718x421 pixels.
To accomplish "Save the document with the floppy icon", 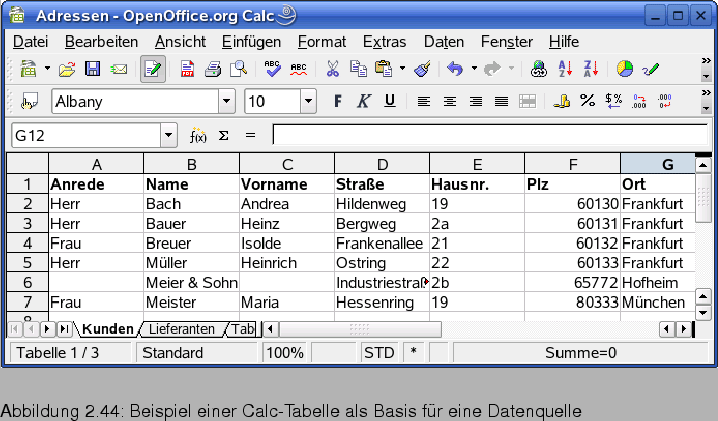I will (92, 69).
